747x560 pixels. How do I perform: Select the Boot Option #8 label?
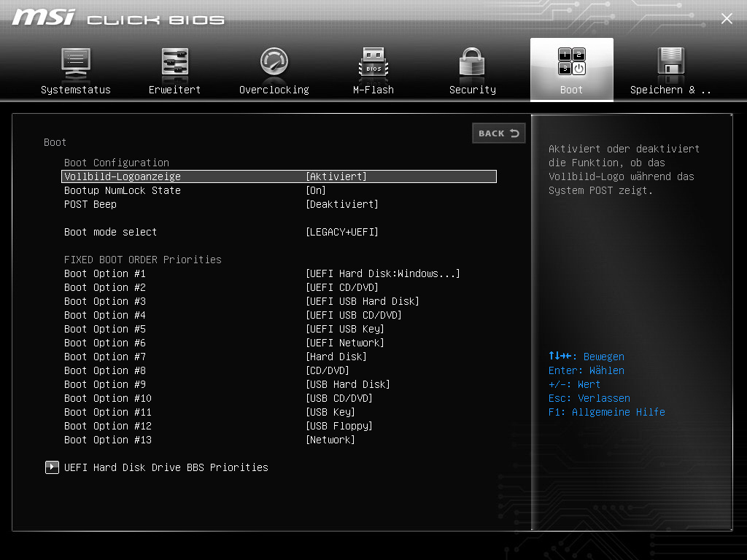coord(105,370)
